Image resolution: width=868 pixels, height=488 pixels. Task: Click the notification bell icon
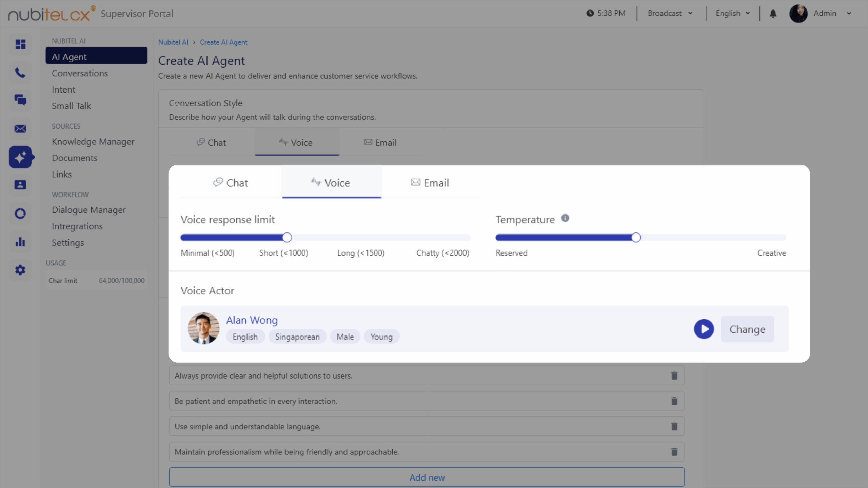(x=773, y=14)
